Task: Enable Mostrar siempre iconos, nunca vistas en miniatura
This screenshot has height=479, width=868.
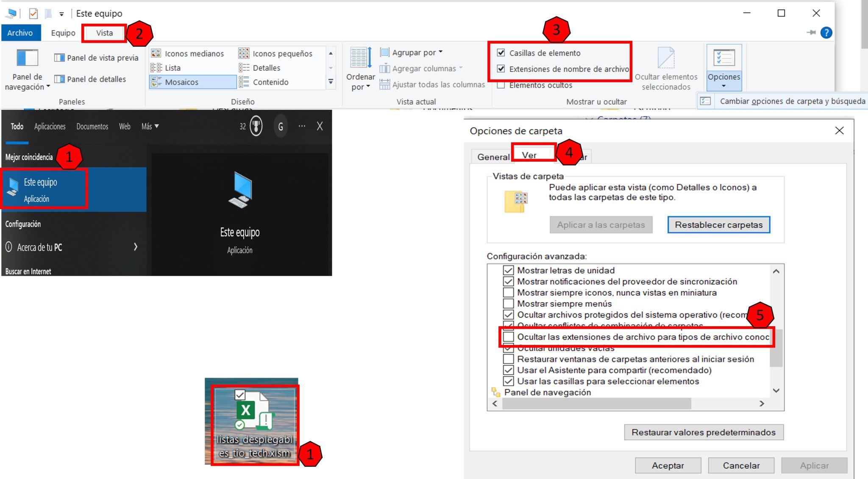Action: coord(508,292)
